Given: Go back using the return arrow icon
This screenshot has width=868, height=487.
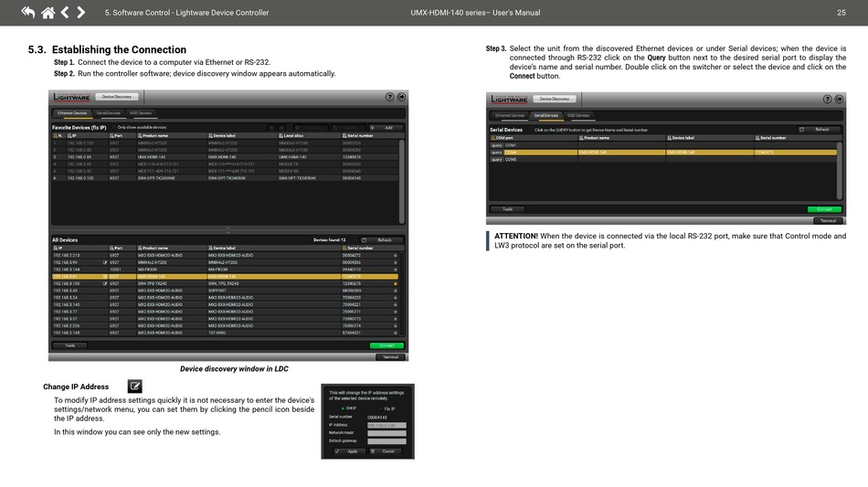Looking at the screenshot, I should (27, 12).
